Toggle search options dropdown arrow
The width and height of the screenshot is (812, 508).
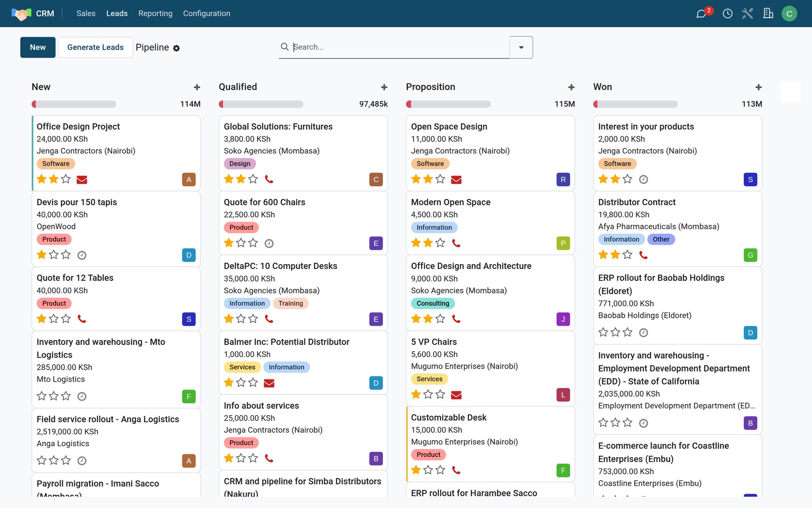[521, 48]
